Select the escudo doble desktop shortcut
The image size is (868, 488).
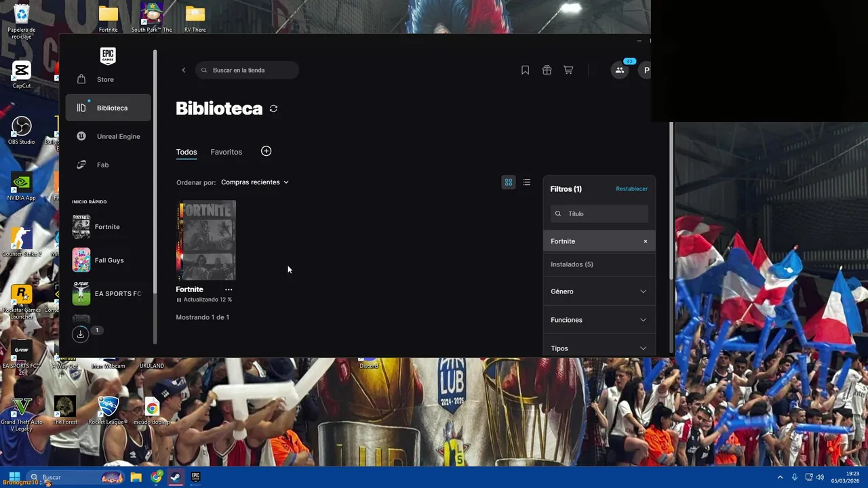tap(152, 410)
